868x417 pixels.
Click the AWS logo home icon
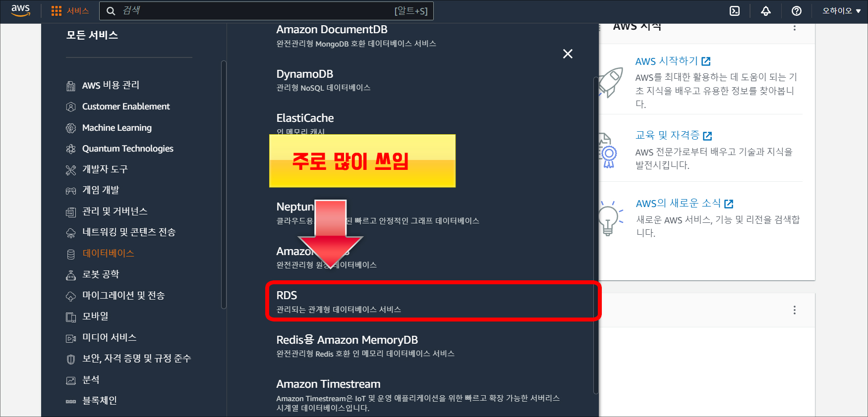pos(20,10)
